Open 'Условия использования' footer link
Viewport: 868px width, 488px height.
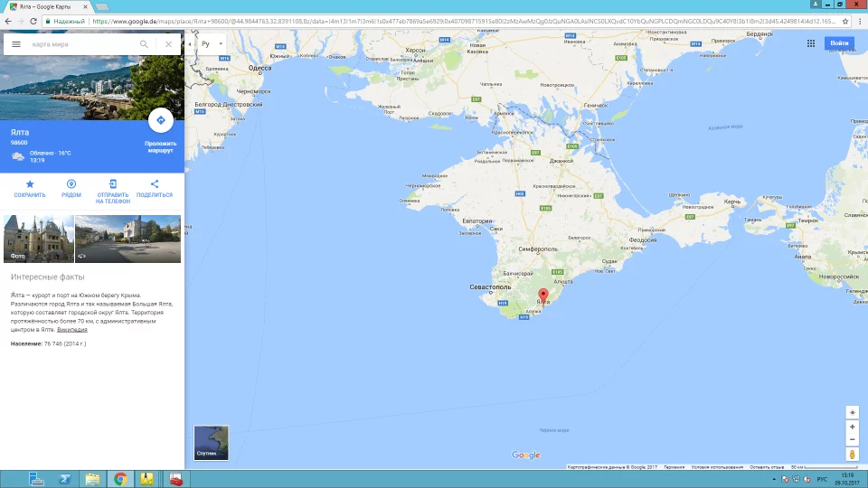tap(717, 467)
